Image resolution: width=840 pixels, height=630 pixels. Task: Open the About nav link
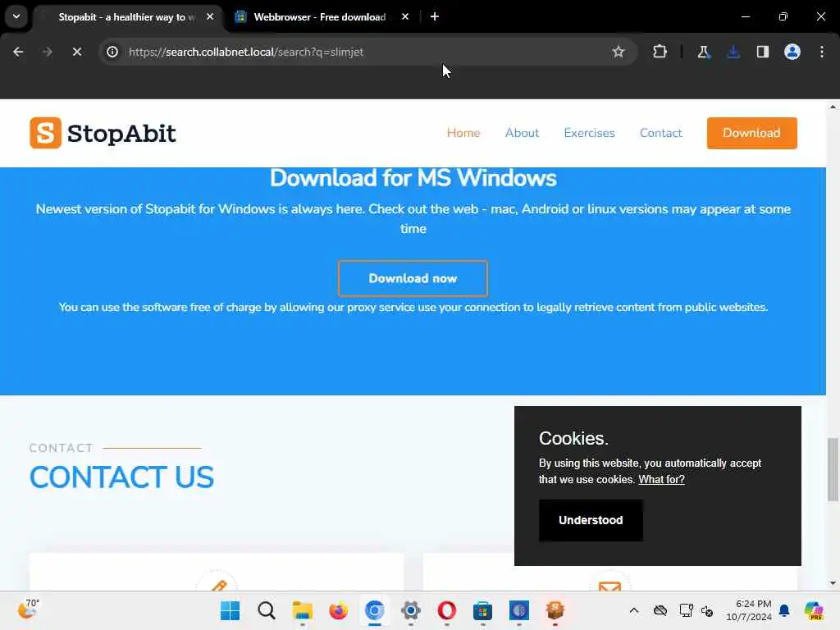coord(522,133)
